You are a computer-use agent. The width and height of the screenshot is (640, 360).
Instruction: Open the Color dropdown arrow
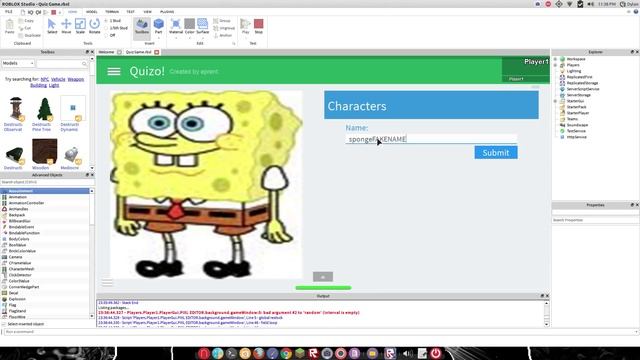[189, 38]
